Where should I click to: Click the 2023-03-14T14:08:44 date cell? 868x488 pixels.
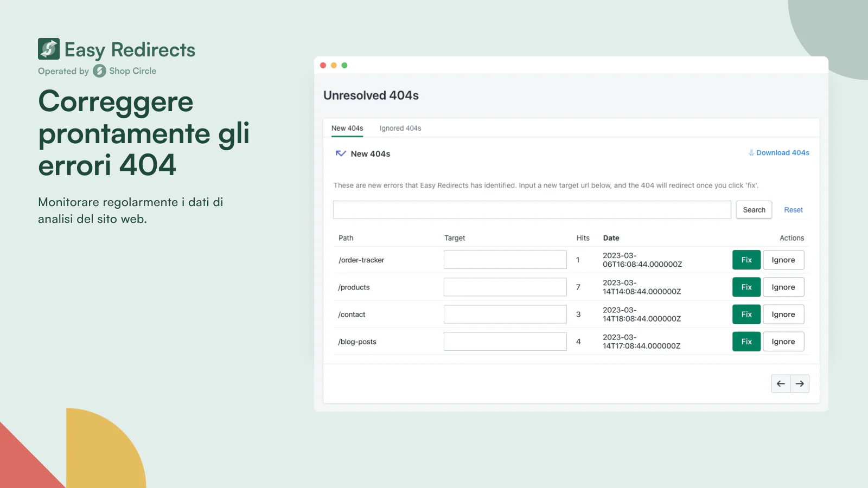[x=642, y=287]
